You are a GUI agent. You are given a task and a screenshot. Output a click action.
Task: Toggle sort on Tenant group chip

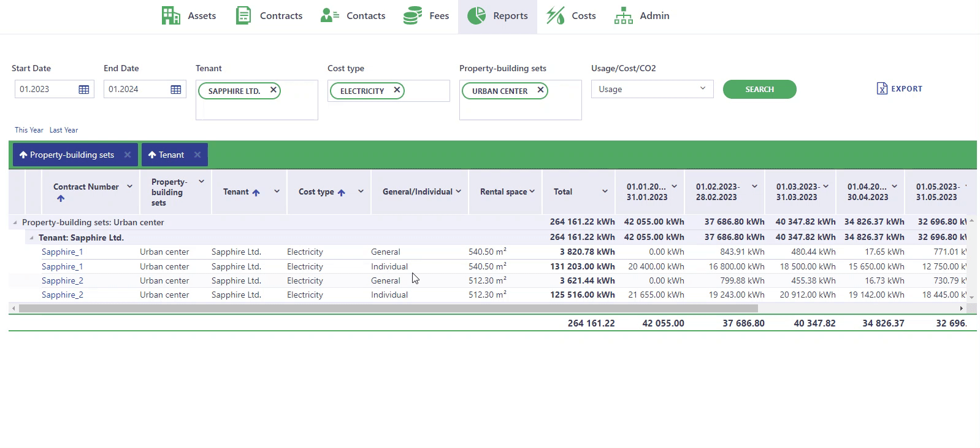pyautogui.click(x=166, y=155)
